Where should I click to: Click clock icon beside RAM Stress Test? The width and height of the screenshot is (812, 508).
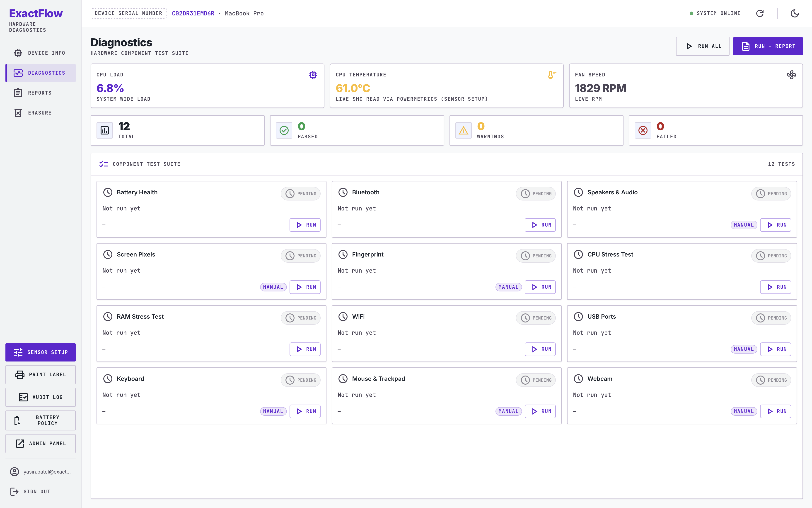108,317
